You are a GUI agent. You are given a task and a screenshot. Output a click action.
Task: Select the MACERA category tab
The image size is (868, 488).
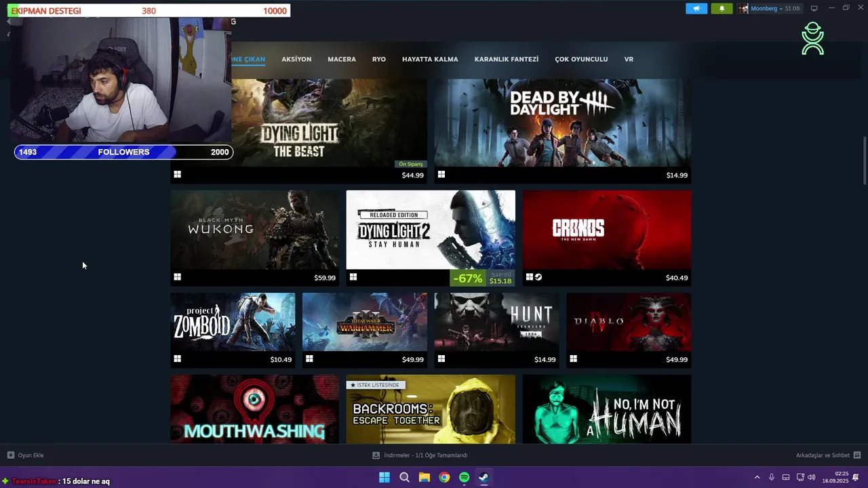coord(342,59)
